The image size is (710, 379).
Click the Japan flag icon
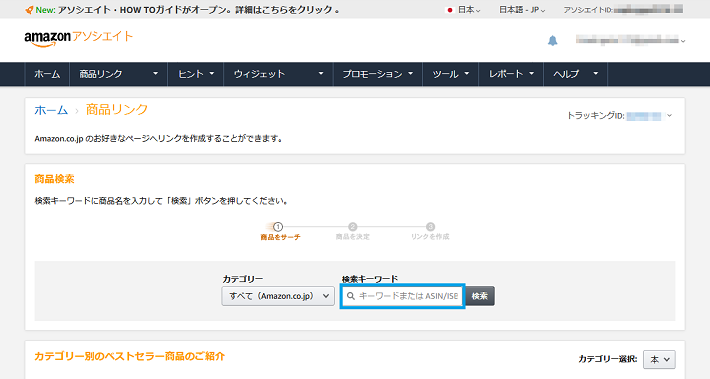pos(450,10)
